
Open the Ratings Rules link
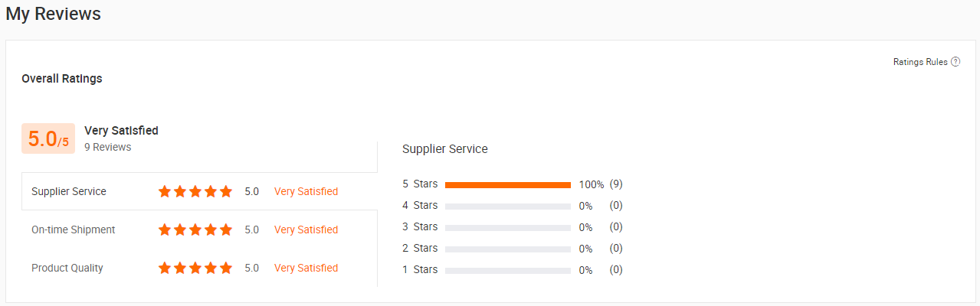click(x=920, y=62)
